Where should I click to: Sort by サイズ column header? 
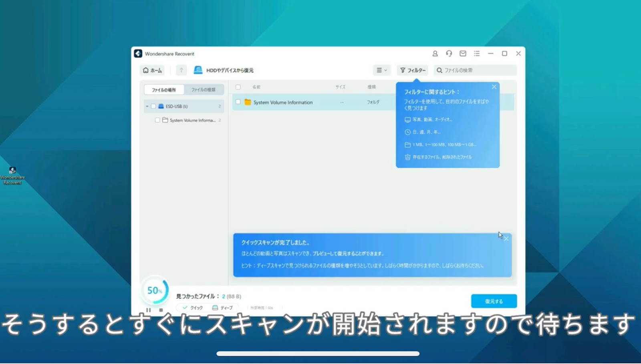(x=341, y=87)
